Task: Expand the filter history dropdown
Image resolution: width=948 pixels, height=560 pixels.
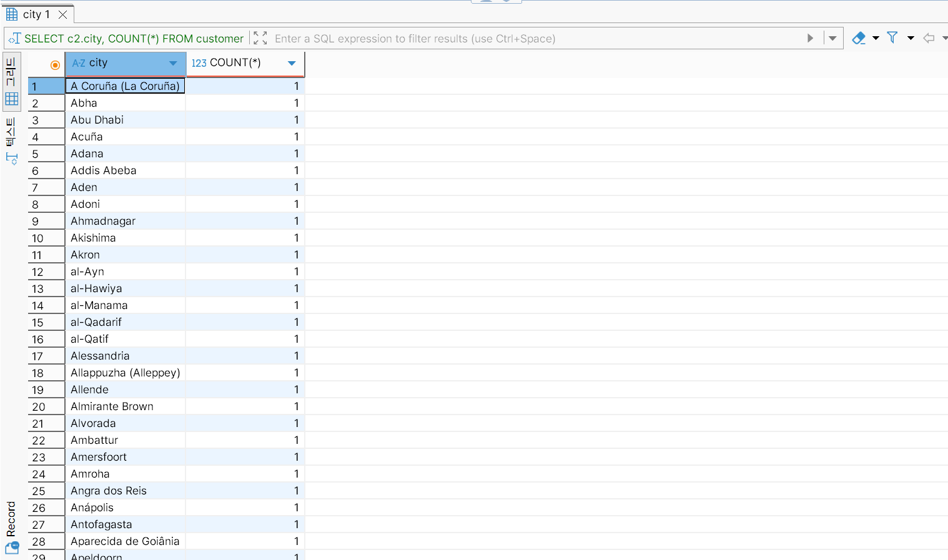Action: click(x=832, y=38)
